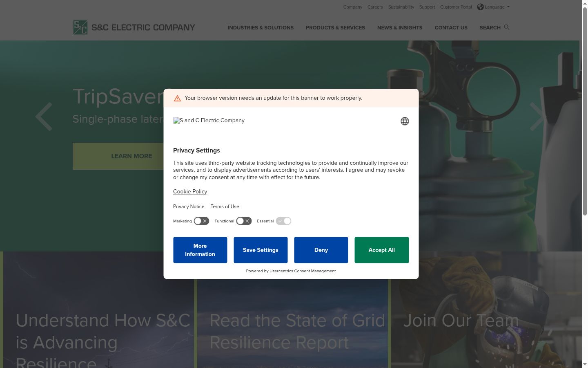Image resolution: width=588 pixels, height=368 pixels.
Task: Open Products & Services menu
Action: (335, 28)
